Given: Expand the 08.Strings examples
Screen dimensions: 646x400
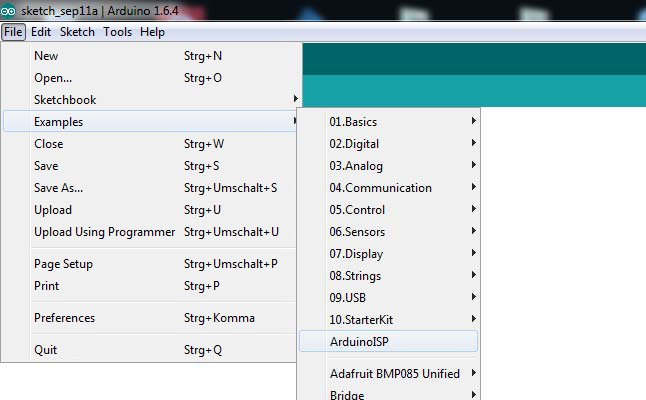Looking at the screenshot, I should pos(389,276).
